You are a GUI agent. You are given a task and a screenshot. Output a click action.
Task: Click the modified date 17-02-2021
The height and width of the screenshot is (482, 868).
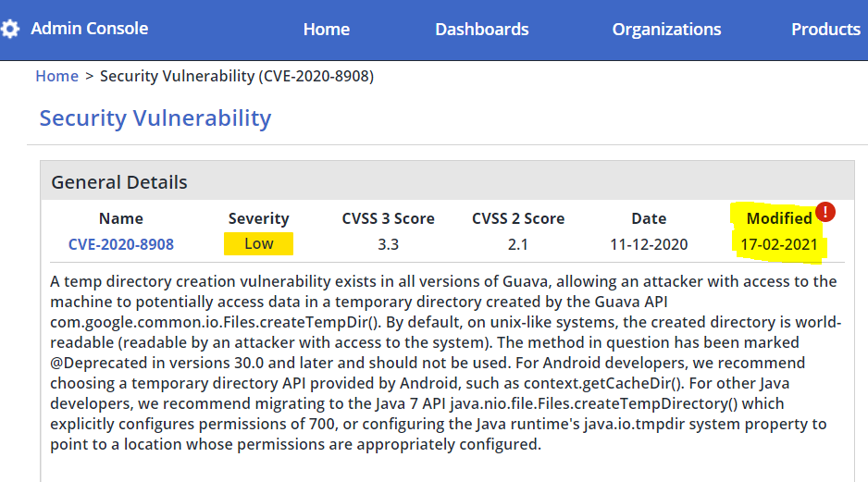pyautogui.click(x=778, y=245)
